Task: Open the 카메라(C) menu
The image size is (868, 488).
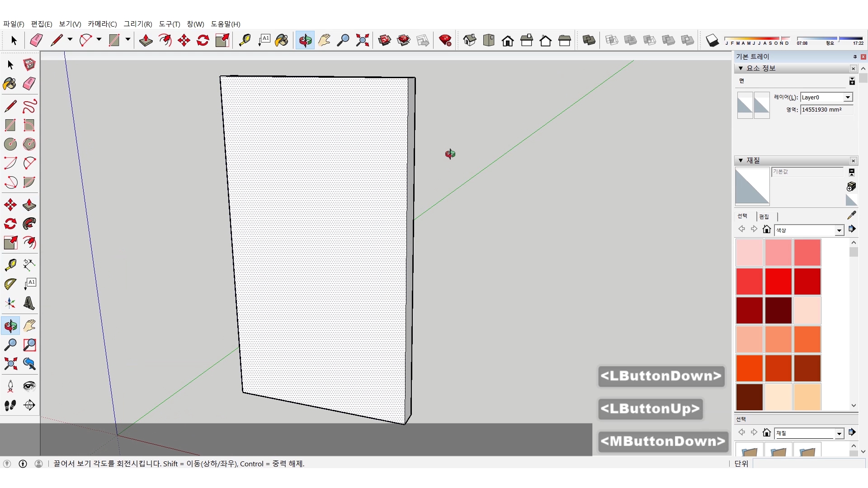Action: pyautogui.click(x=102, y=24)
